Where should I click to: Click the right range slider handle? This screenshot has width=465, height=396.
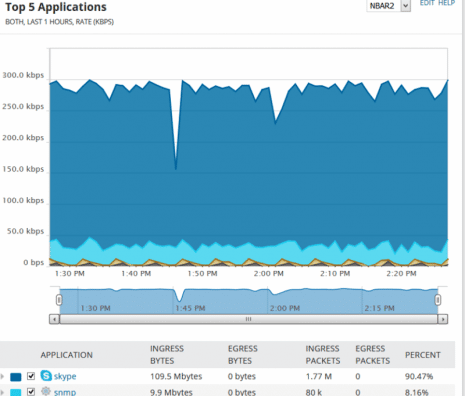[x=438, y=300]
